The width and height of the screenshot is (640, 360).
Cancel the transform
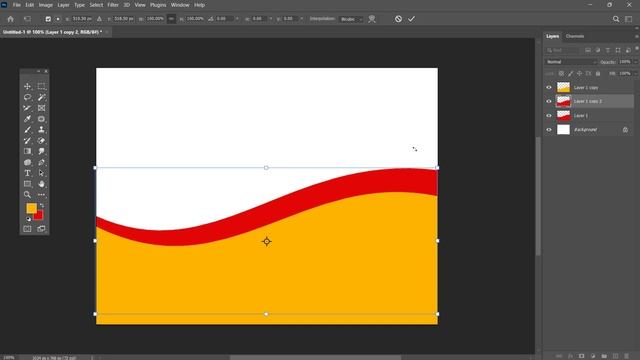pos(398,19)
